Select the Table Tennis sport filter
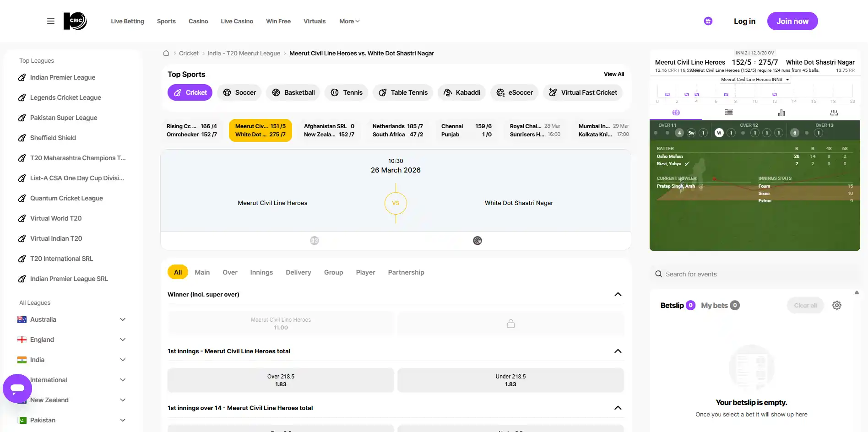Viewport: 868px width, 432px height. 403,92
